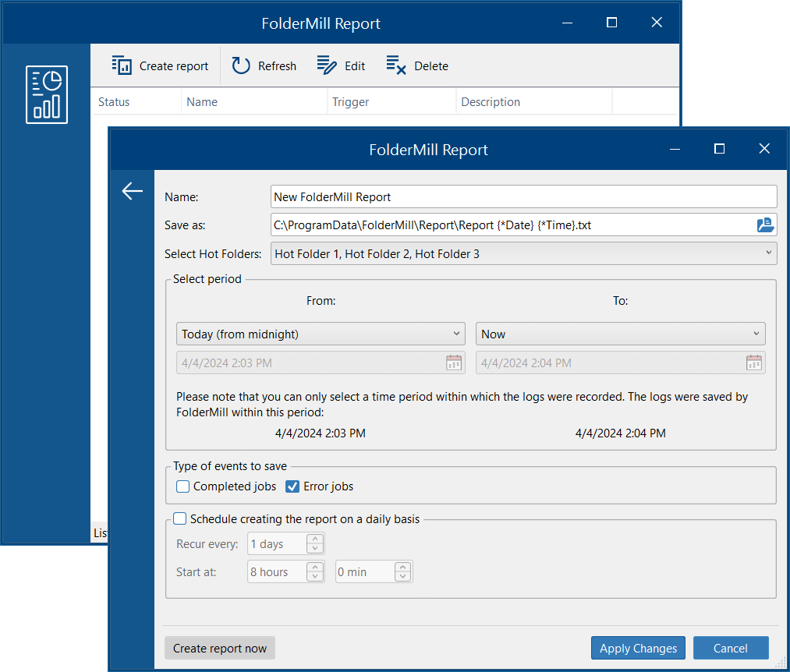
Task: Close the front FolderMill Report window
Action: click(764, 149)
